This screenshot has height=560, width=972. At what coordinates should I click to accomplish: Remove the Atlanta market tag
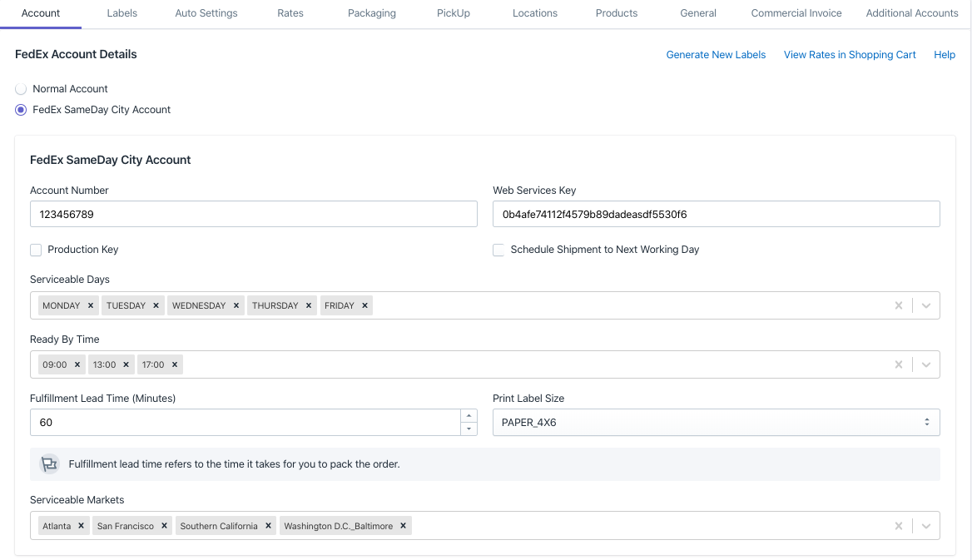click(82, 526)
